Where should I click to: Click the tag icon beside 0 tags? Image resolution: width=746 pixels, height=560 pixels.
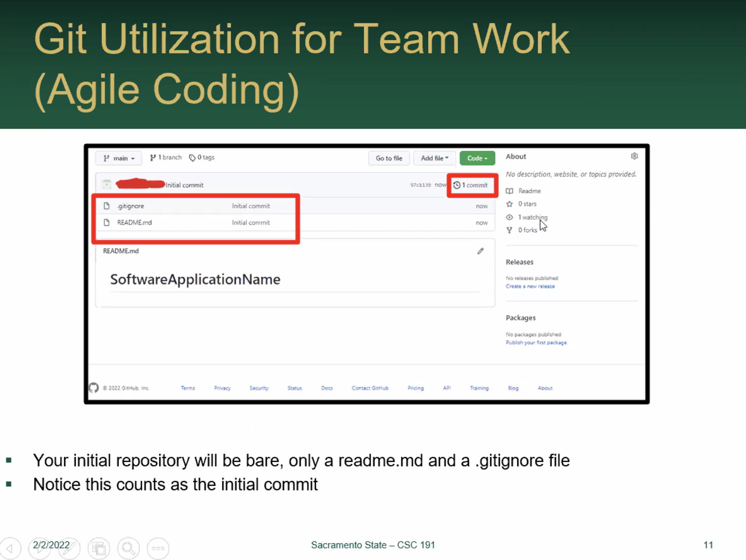point(192,158)
